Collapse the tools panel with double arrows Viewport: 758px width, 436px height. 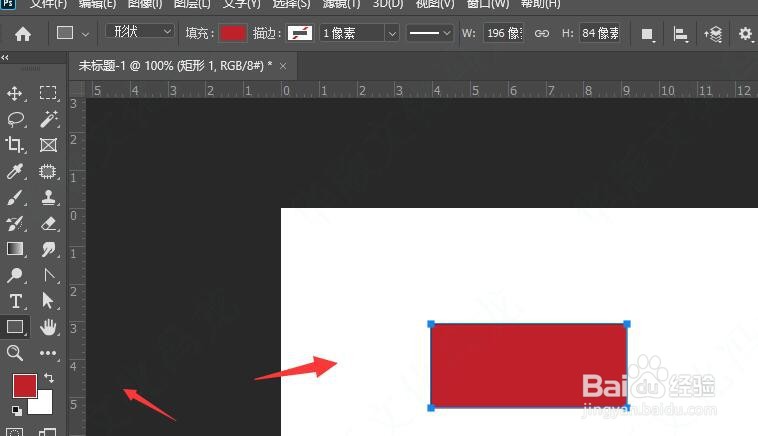tap(5, 58)
